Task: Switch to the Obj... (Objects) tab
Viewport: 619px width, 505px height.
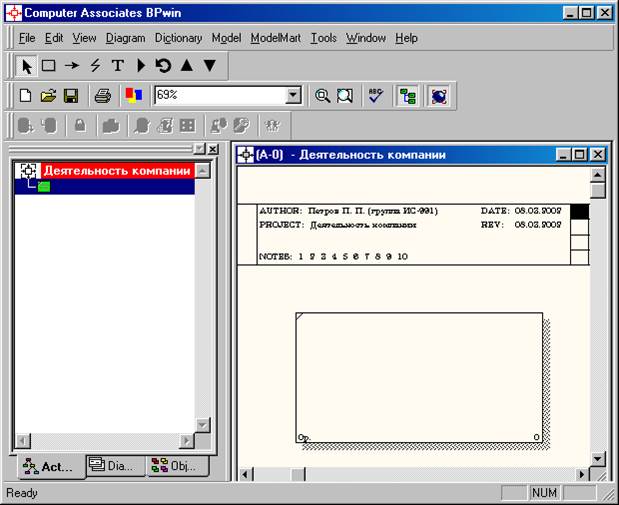Action: tap(177, 466)
